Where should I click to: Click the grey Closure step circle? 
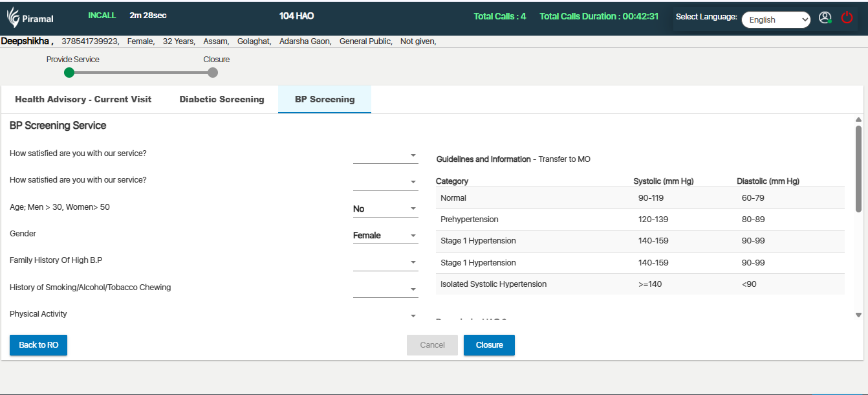tap(213, 73)
